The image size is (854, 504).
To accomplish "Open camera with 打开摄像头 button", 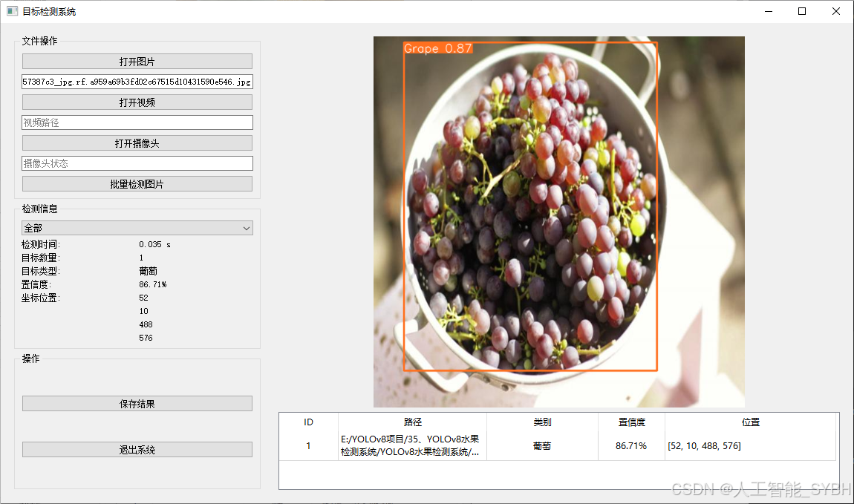I will tap(137, 143).
